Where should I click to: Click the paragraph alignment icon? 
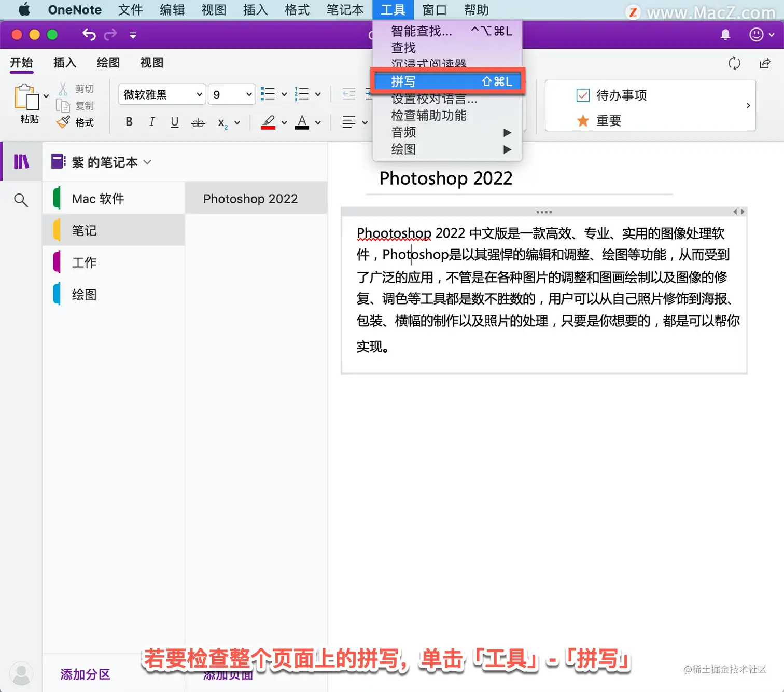349,122
